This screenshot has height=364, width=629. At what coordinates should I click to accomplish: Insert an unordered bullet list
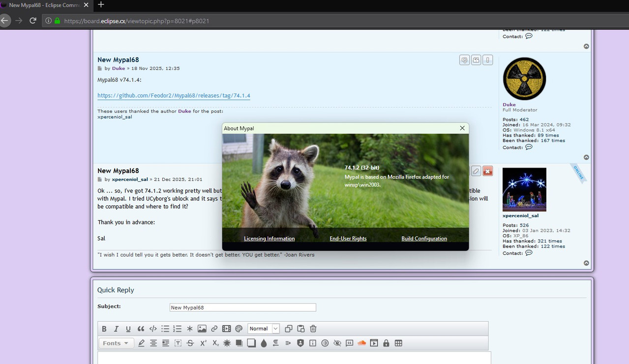165,329
